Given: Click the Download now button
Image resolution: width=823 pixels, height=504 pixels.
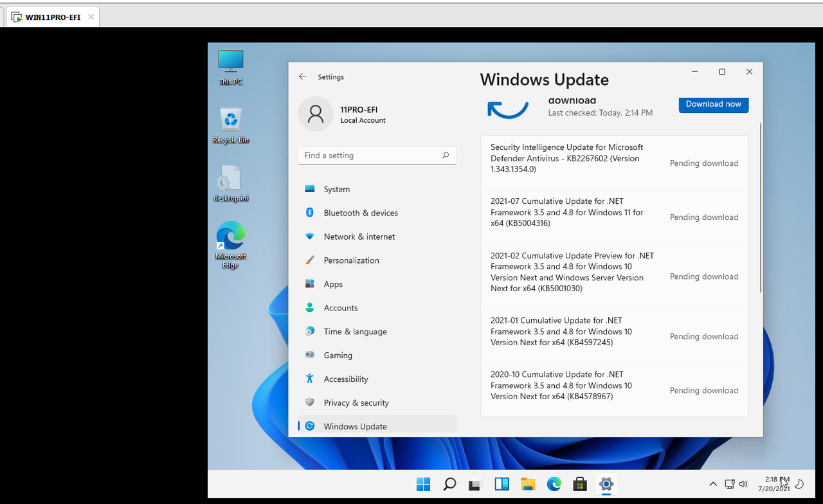Looking at the screenshot, I should coord(714,104).
